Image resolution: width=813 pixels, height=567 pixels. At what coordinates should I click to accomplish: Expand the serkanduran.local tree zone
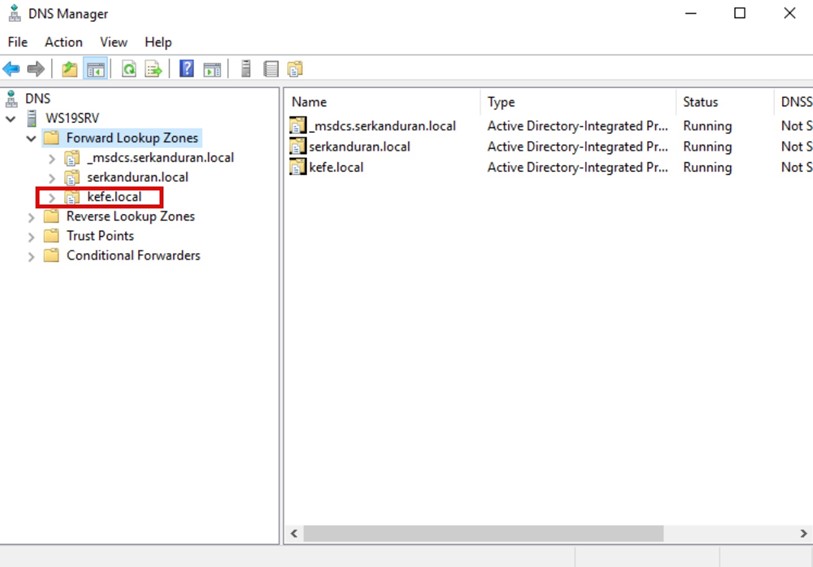point(52,178)
